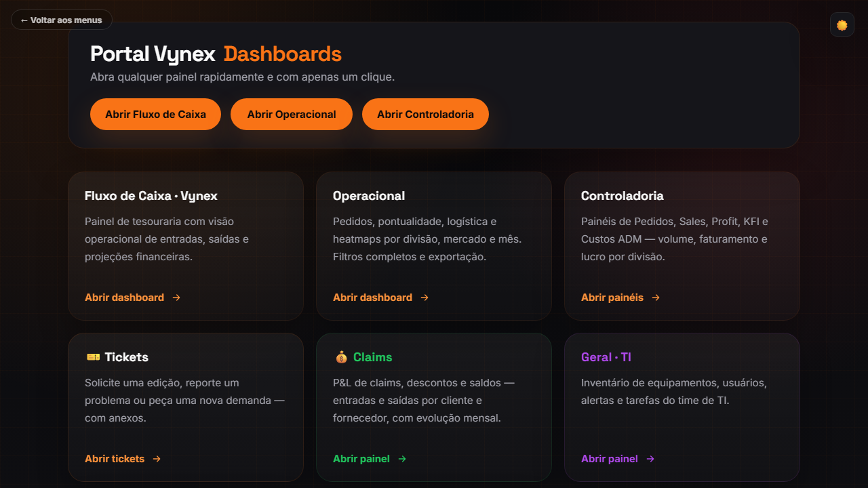Click description 'Solicite uma edição, reporte um'
868x488 pixels.
click(x=162, y=383)
